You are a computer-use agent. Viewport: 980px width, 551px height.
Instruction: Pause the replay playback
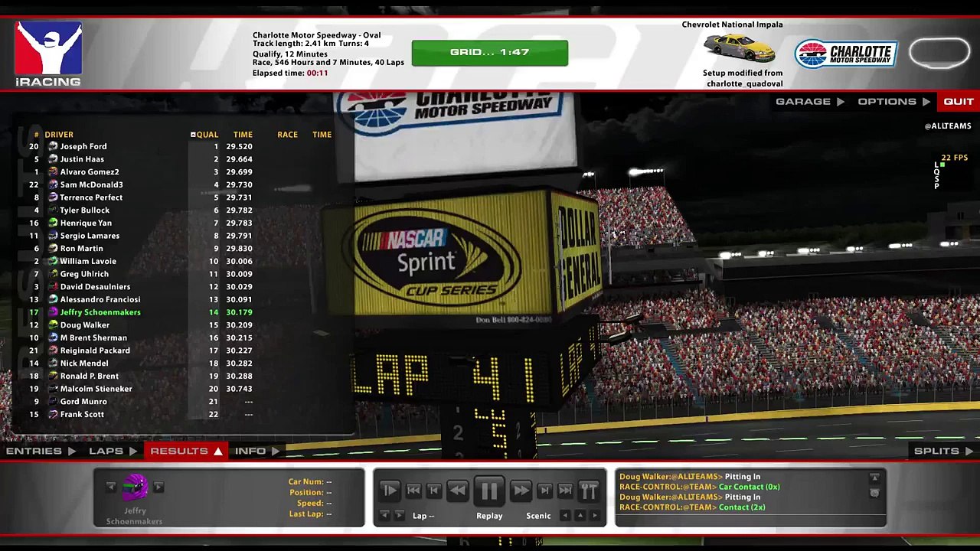[489, 491]
